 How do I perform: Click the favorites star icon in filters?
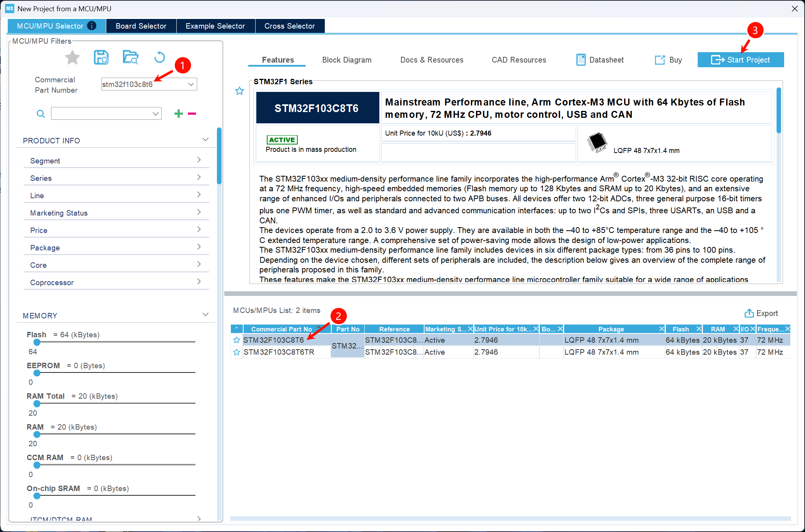72,58
